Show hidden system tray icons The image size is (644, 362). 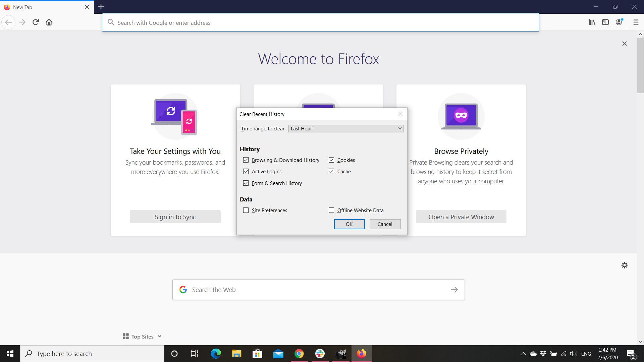pyautogui.click(x=523, y=354)
